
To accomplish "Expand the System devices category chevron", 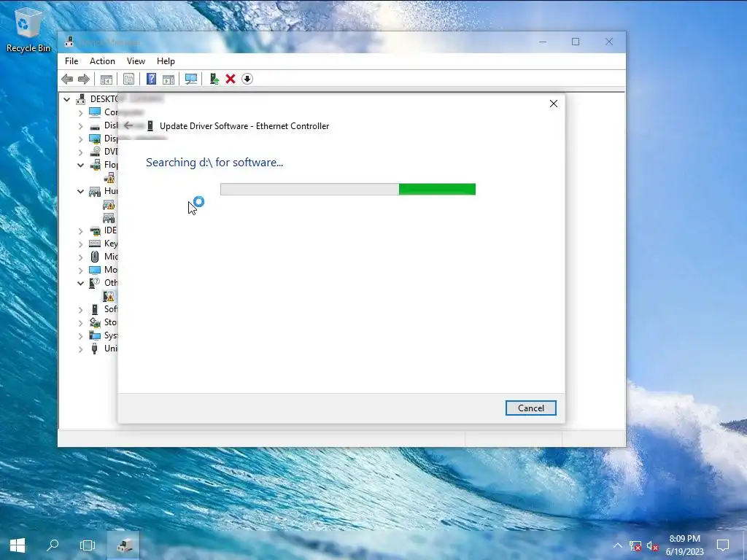I will (80, 336).
